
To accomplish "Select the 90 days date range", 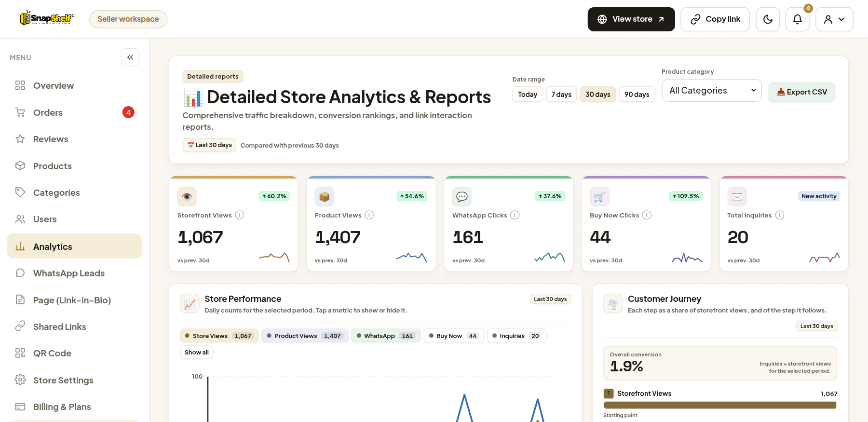I will point(637,95).
